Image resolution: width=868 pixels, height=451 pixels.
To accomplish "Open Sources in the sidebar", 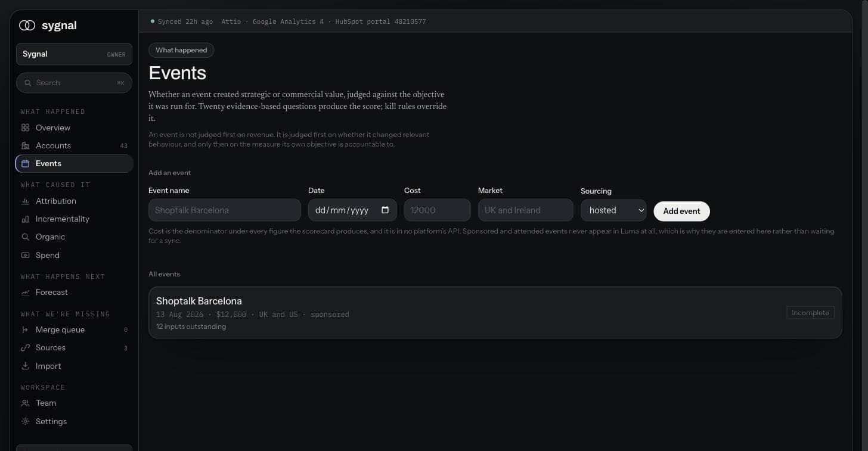I will 74,348.
